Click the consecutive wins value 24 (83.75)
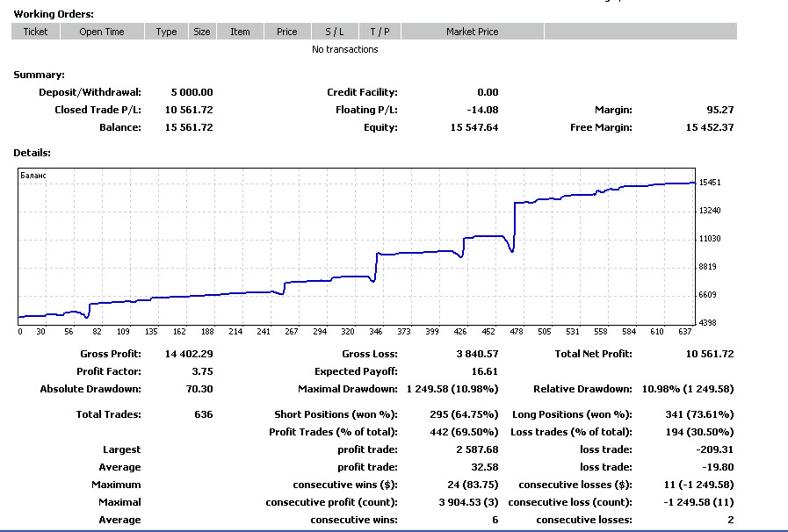The width and height of the screenshot is (788, 532). [x=473, y=485]
